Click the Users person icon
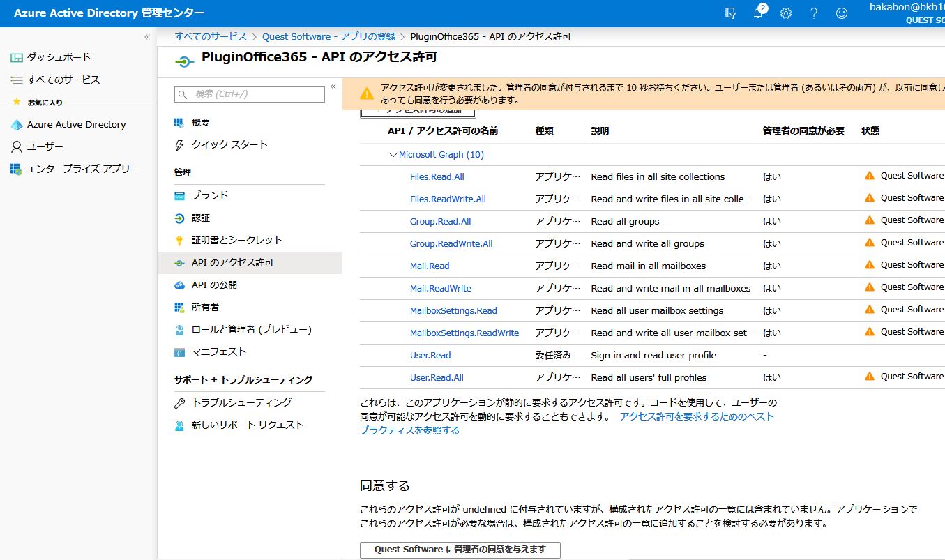Screen dimensions: 945x560 [17, 146]
